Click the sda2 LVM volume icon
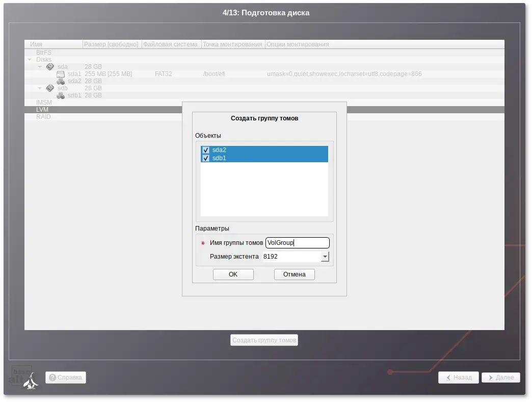Screen dimensions: 532x402 click(x=61, y=81)
